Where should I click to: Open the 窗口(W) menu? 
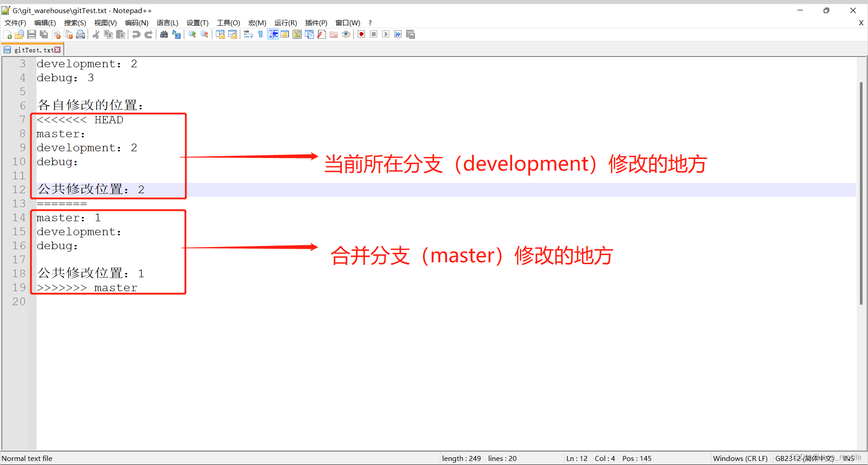click(348, 23)
